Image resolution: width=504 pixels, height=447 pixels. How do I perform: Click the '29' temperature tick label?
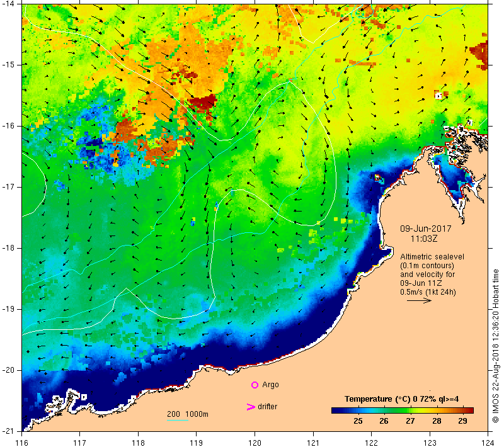pyautogui.click(x=462, y=421)
